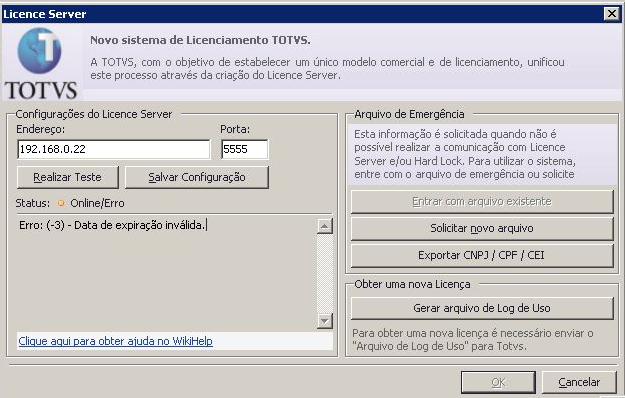Click the "Configurações do Licence Server" group title

(x=94, y=114)
